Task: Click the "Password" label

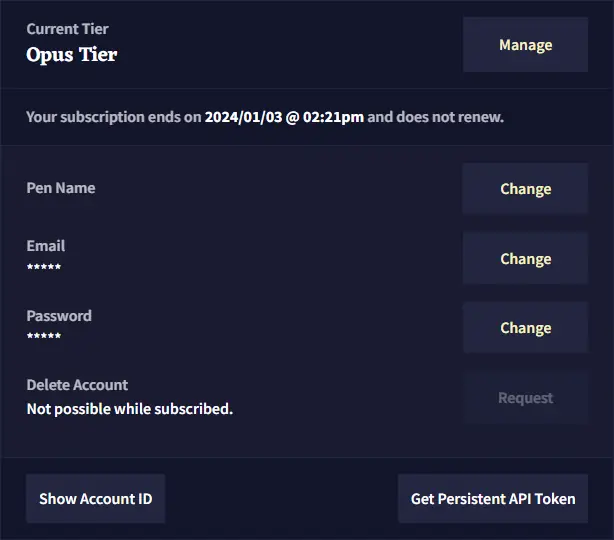Action: click(59, 316)
